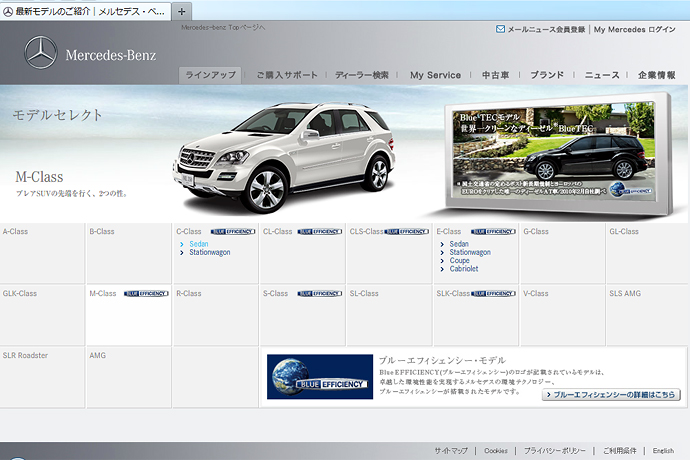Select the CLS-Class model label
The width and height of the screenshot is (690, 460).
click(366, 232)
